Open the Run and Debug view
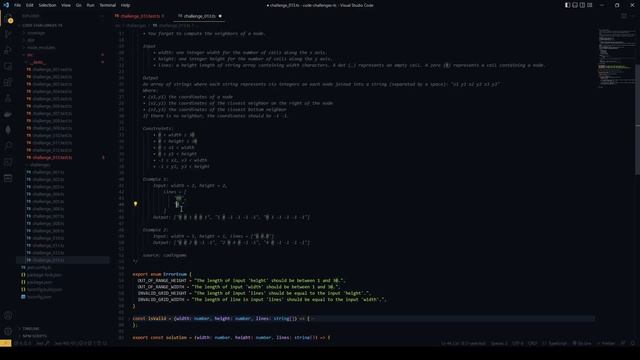This screenshot has width=640, height=360. pyautogui.click(x=8, y=50)
